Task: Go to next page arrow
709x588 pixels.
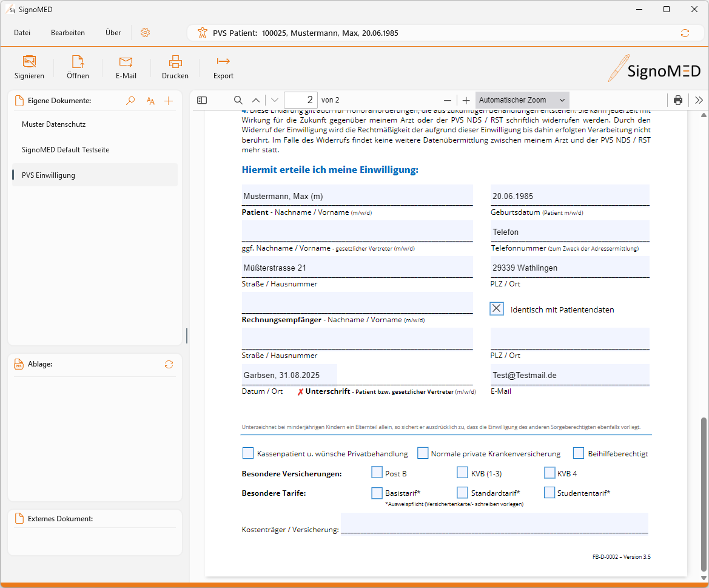Action: pos(275,100)
